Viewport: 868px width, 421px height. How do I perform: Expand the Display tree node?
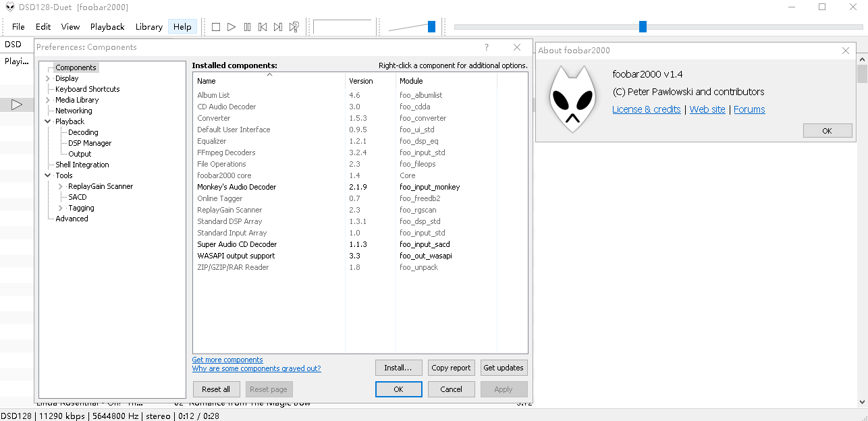[48, 78]
